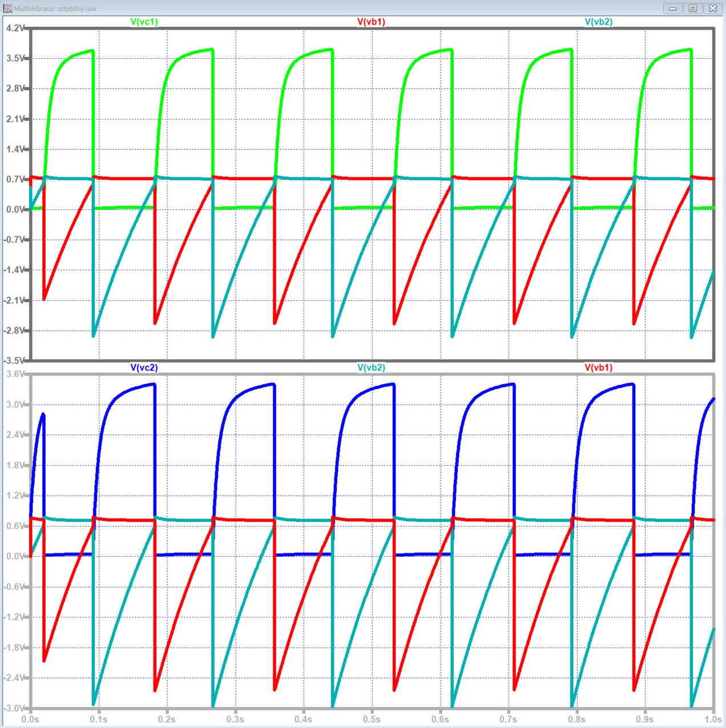Viewport: 726px width, 728px height.
Task: Click the -2.4V axis tick label
Action: coord(14,678)
